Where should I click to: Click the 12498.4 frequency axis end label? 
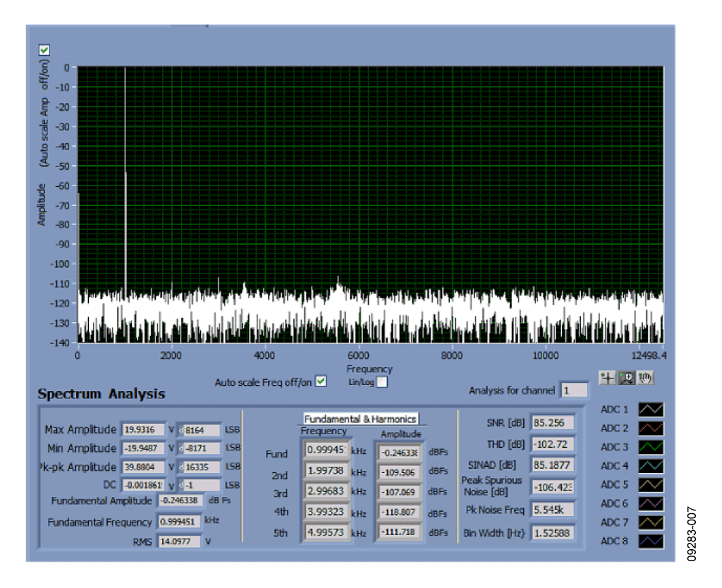click(649, 355)
